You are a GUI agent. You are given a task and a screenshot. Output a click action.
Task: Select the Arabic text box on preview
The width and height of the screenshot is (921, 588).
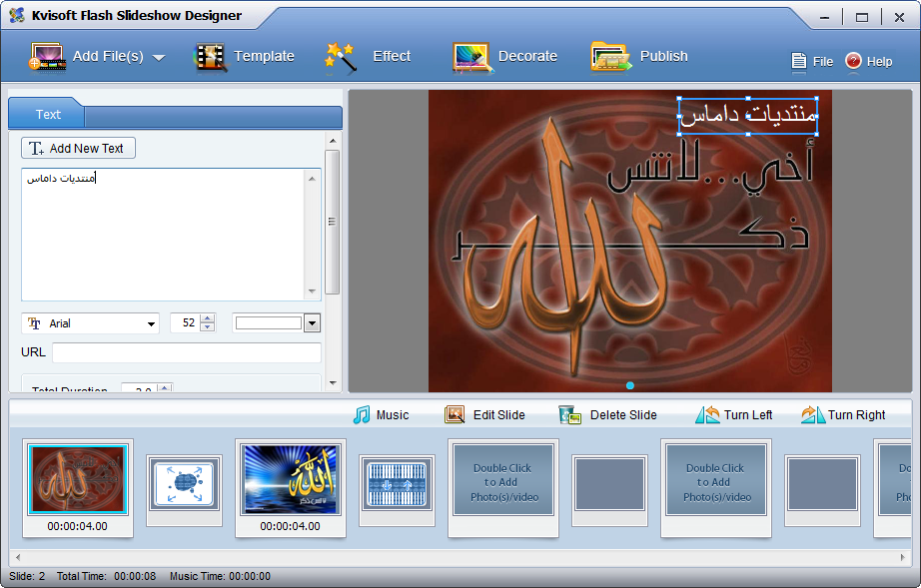point(748,116)
